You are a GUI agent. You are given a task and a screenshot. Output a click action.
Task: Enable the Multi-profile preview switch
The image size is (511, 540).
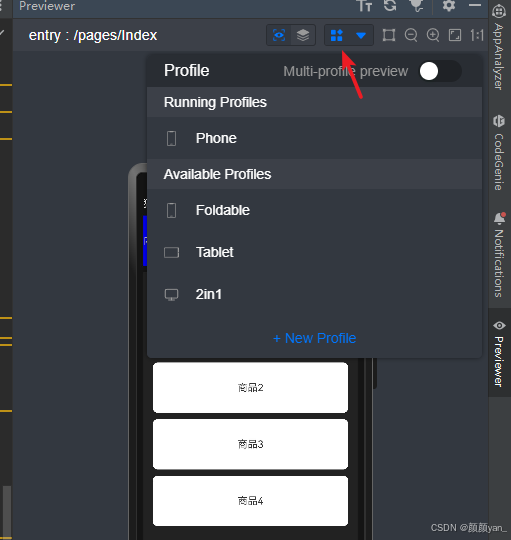coord(440,71)
